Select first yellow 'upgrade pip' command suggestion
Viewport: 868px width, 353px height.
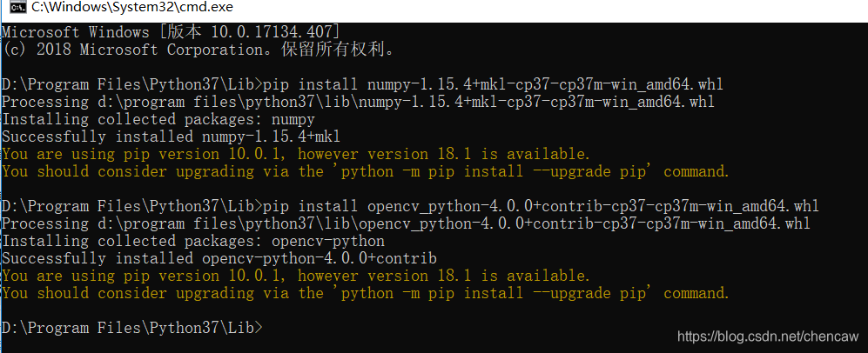tap(366, 172)
